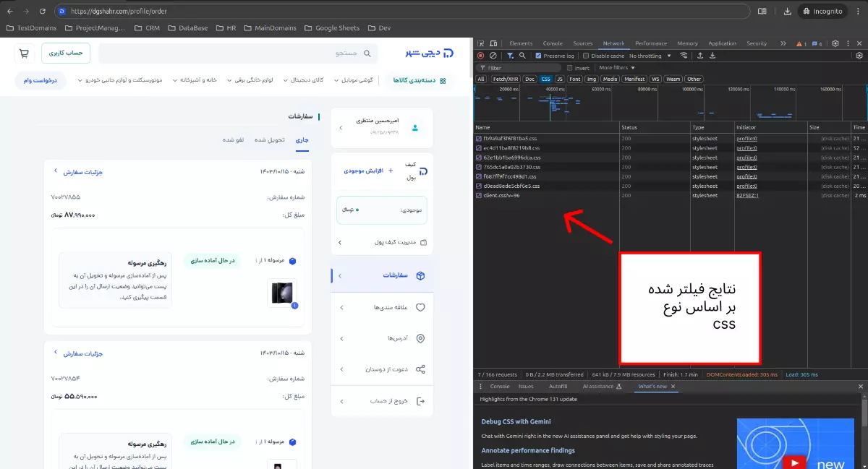Click the network throttling conditions icon

click(684, 56)
